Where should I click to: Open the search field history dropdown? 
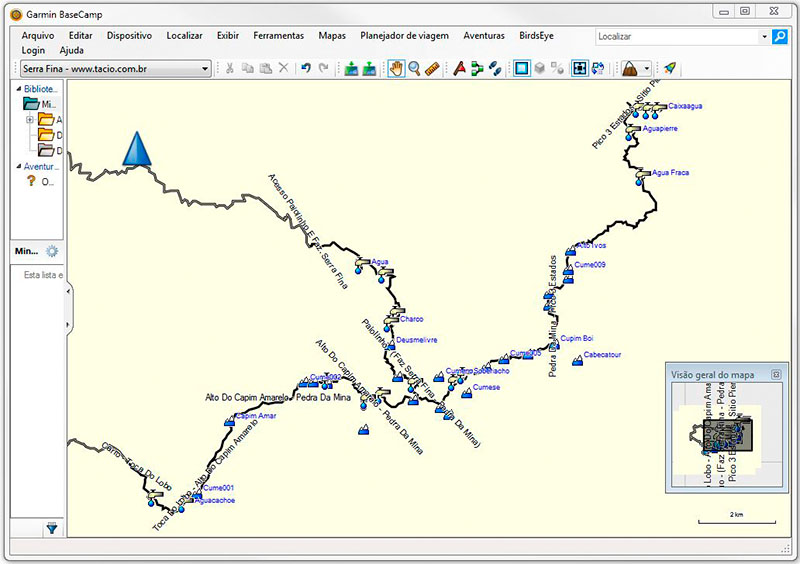tap(764, 37)
